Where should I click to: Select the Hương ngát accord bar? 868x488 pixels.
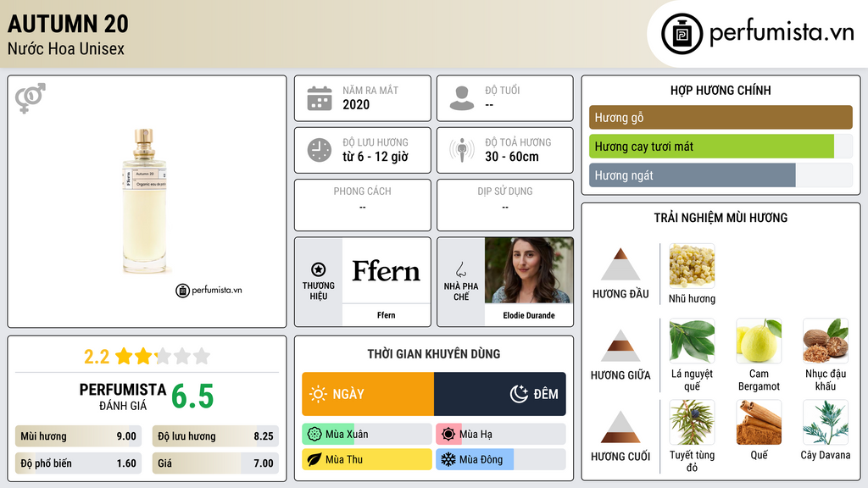721,175
